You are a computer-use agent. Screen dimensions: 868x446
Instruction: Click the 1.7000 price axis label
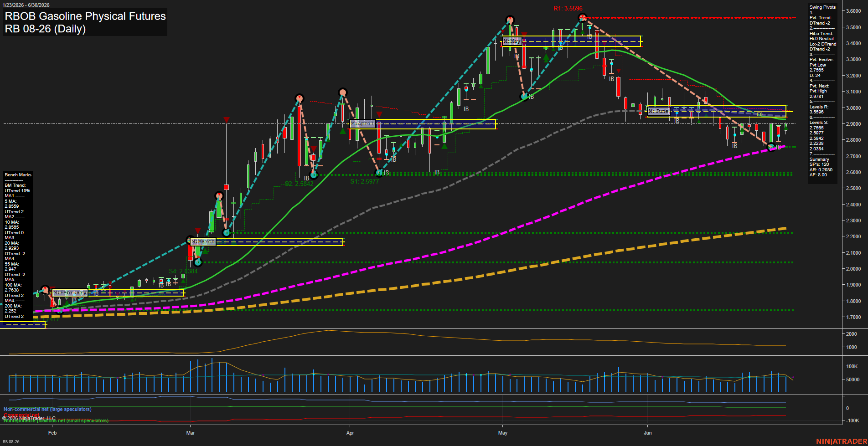coord(853,317)
